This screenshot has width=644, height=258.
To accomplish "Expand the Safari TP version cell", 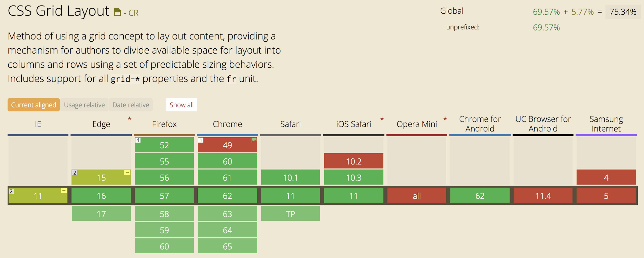I will click(x=290, y=214).
